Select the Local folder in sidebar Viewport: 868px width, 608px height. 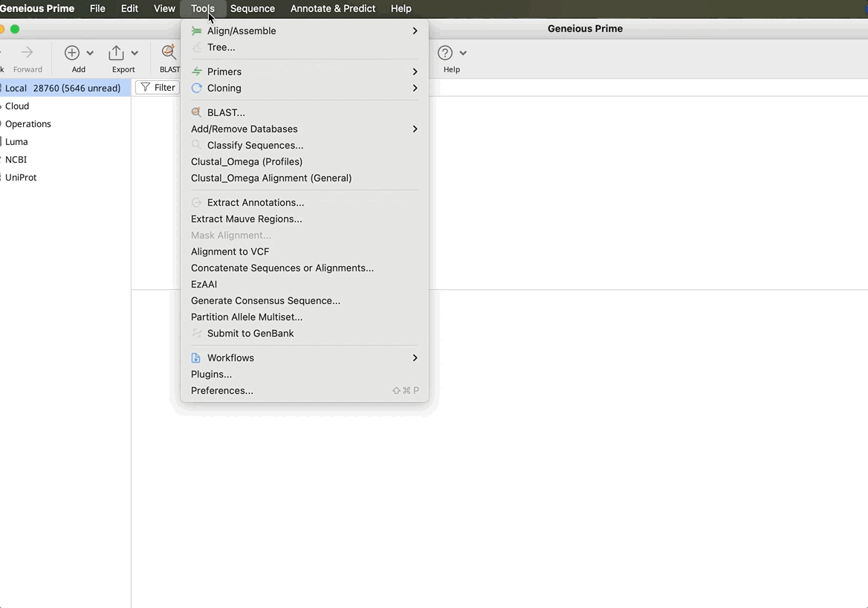pyautogui.click(x=65, y=88)
